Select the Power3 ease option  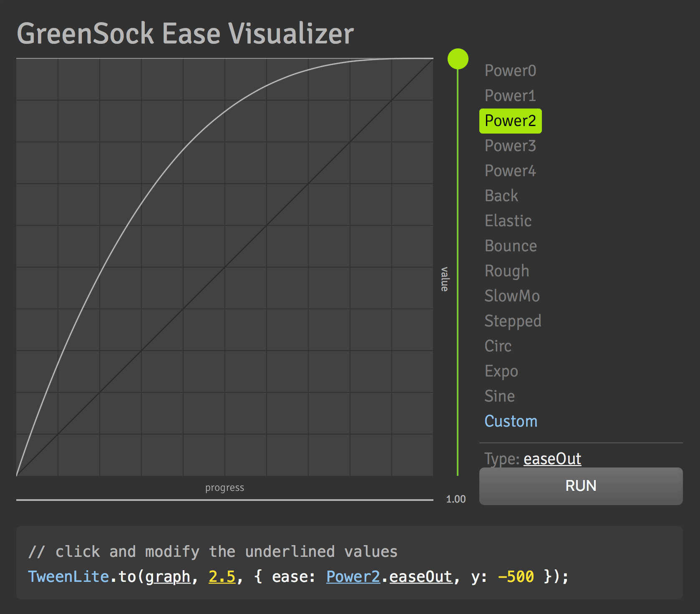click(510, 146)
